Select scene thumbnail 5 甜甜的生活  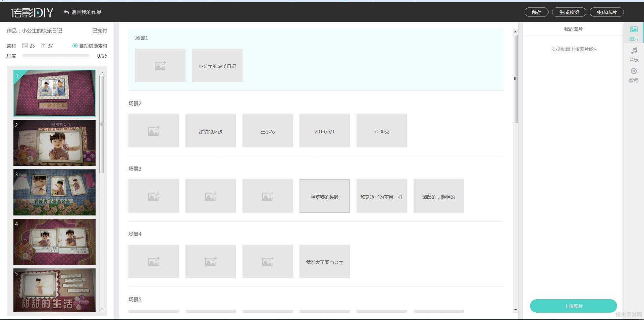coord(54,290)
